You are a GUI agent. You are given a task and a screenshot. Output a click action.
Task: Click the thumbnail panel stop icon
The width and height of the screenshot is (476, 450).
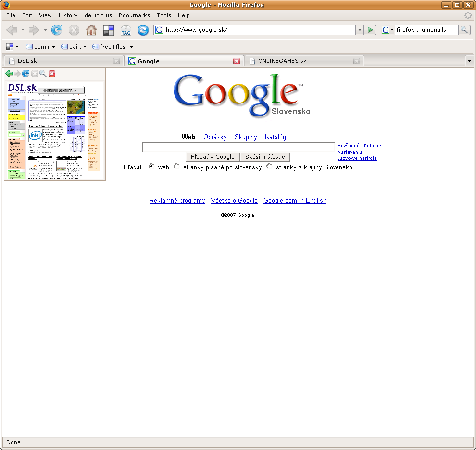[x=35, y=73]
